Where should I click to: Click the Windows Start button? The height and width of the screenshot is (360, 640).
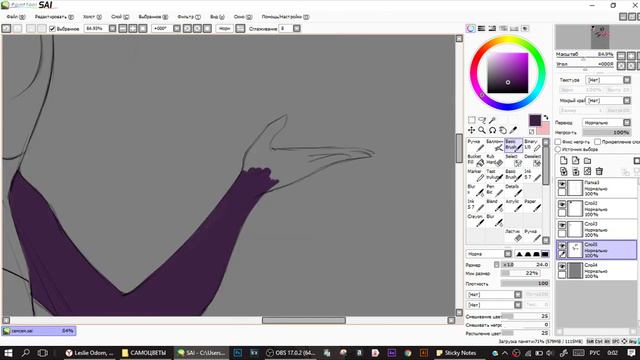[x=8, y=353]
